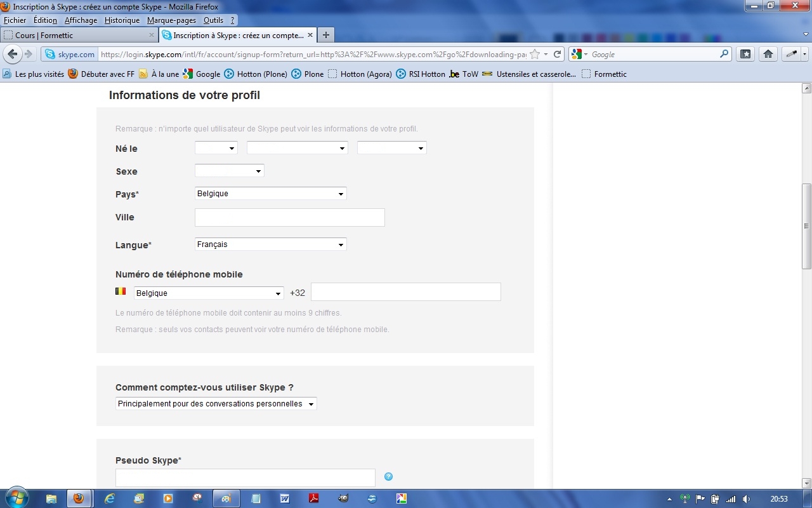Open the Pays dropdown showing Belgique
812x508 pixels.
pyautogui.click(x=271, y=194)
